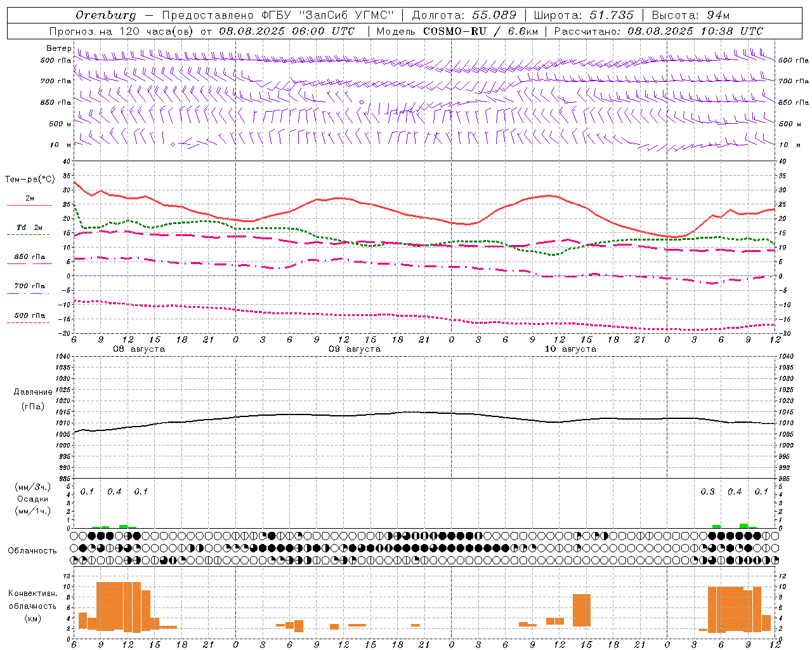Click the "Td 2м" dew point legend label
Image resolution: width=812 pixels, height=650 pixels.
click(x=29, y=227)
